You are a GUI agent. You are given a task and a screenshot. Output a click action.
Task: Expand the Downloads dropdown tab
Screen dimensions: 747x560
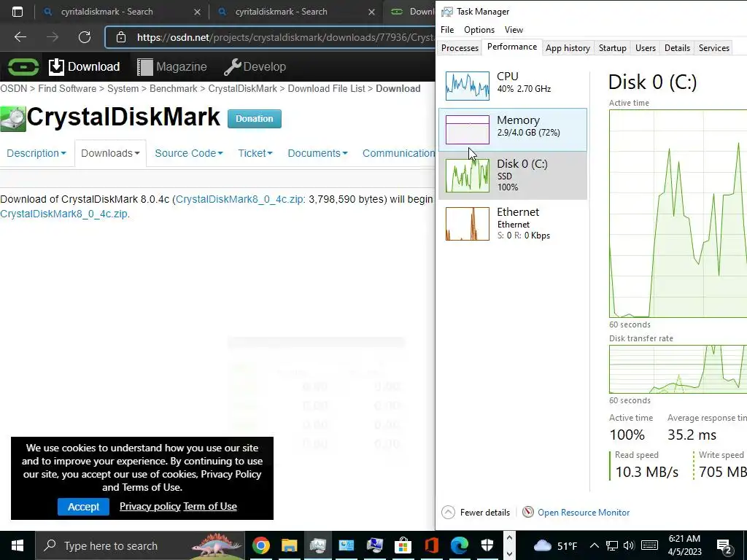(x=110, y=153)
